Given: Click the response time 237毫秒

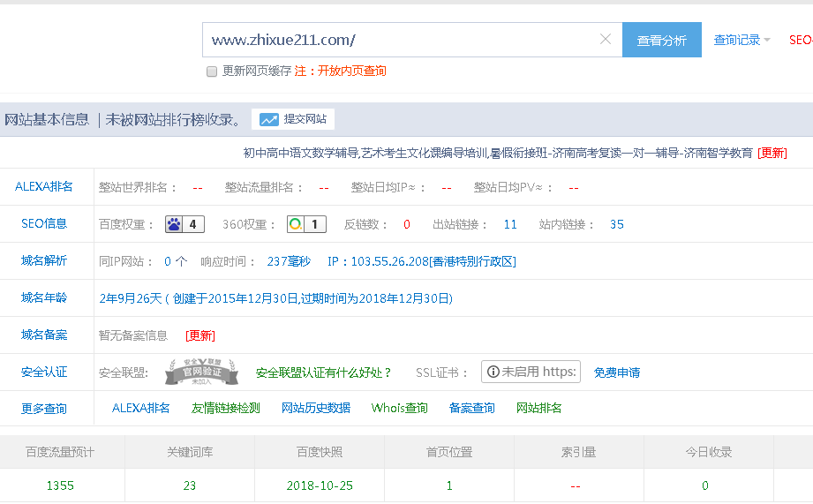Looking at the screenshot, I should tap(289, 261).
